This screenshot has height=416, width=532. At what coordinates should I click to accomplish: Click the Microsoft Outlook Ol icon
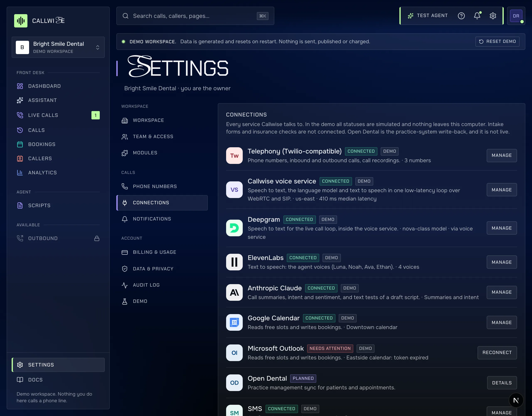pyautogui.click(x=234, y=353)
